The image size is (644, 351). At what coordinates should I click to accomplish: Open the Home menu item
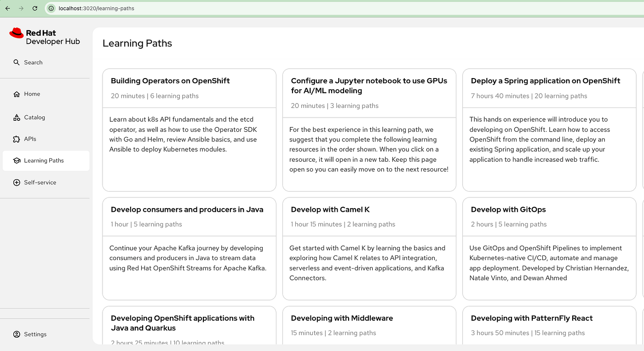click(46, 94)
